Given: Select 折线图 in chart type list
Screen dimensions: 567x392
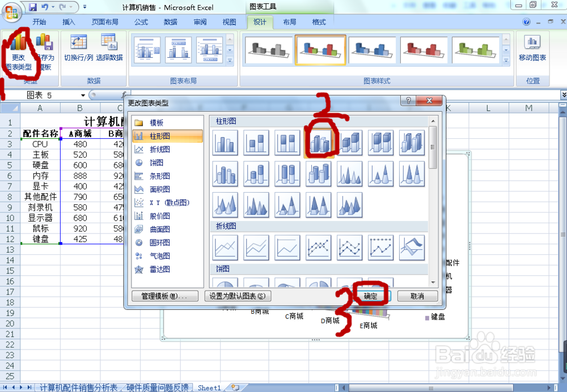Looking at the screenshot, I should [167, 150].
